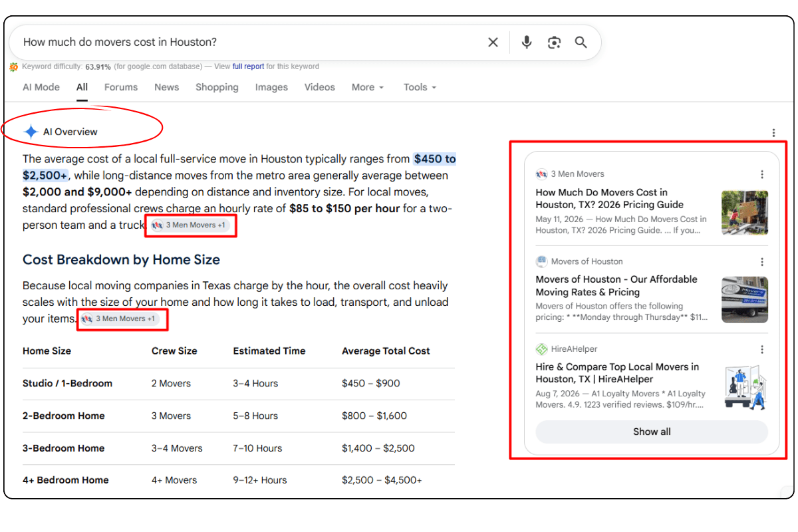This screenshot has height=532, width=798.
Task: Switch to AI Mode tab
Action: 41,87
